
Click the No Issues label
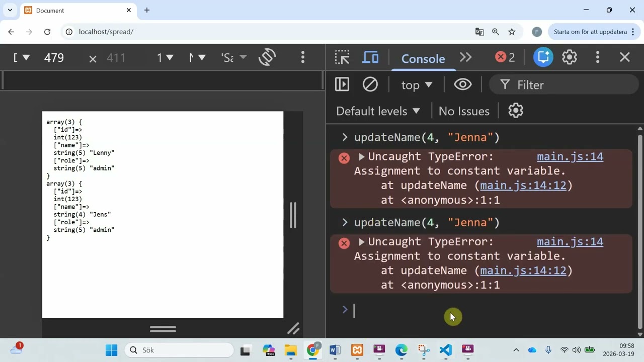[x=464, y=111]
